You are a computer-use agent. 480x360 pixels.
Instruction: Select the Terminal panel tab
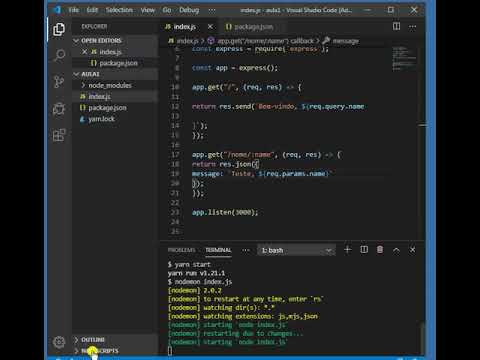218,250
